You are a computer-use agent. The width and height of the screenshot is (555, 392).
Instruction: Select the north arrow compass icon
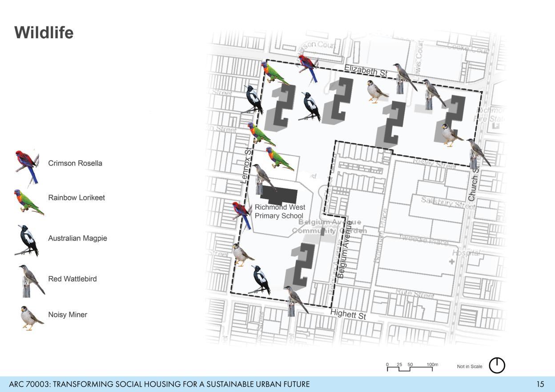[497, 365]
